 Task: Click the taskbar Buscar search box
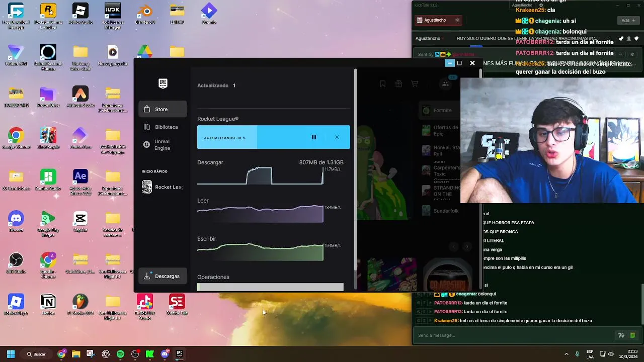point(36,354)
